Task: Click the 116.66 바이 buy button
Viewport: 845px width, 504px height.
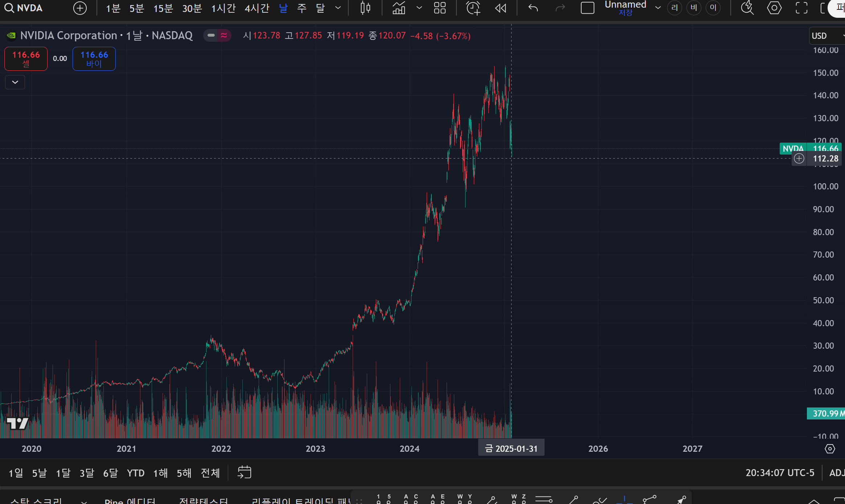Action: coord(94,59)
